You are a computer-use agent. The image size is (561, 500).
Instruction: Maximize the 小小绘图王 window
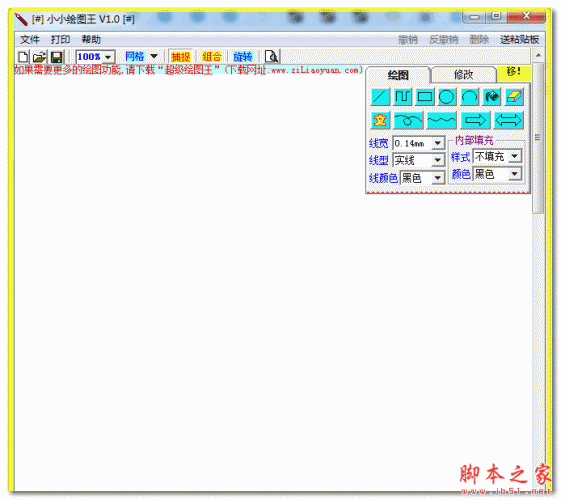coord(496,16)
